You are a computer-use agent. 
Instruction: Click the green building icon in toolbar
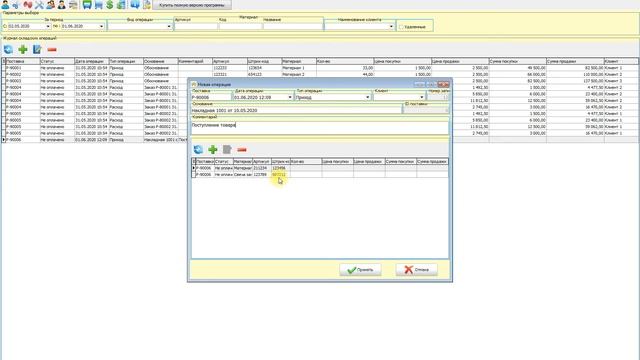[121, 5]
